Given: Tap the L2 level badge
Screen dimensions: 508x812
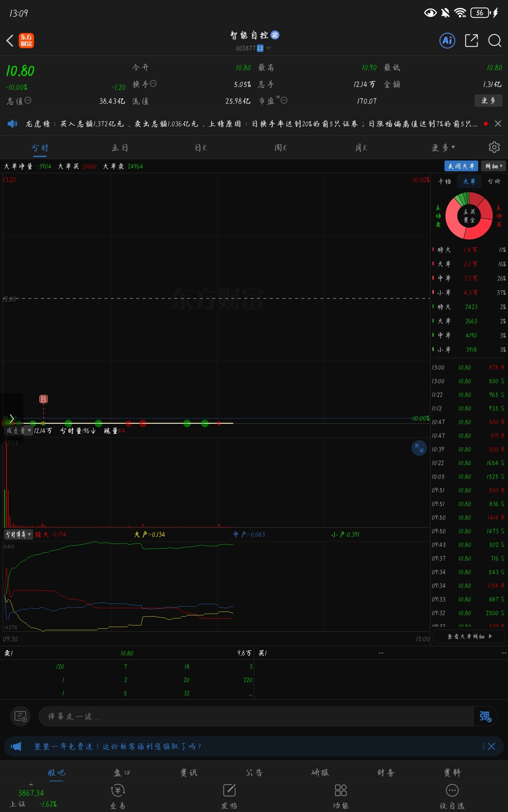Looking at the screenshot, I should pyautogui.click(x=260, y=48).
